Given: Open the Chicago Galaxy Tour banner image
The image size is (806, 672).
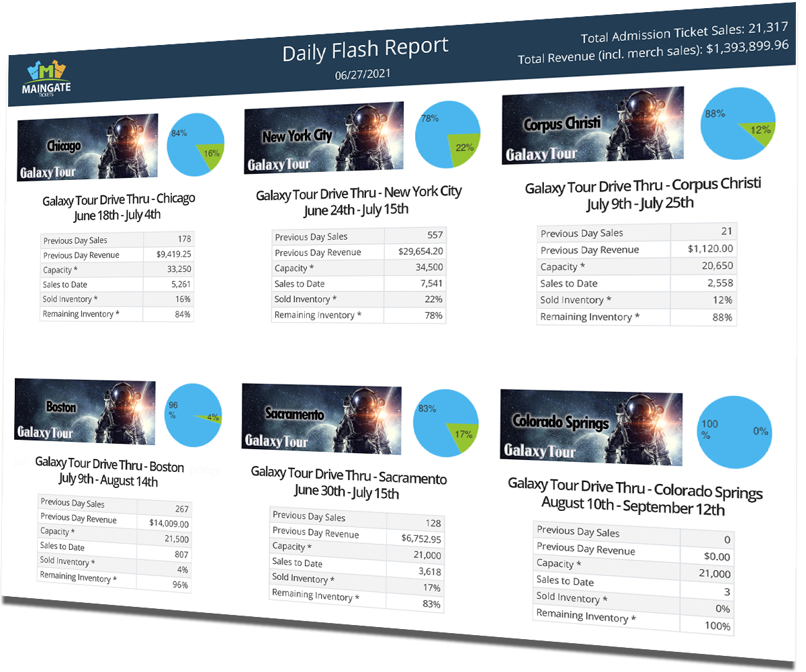Looking at the screenshot, I should click(x=87, y=148).
